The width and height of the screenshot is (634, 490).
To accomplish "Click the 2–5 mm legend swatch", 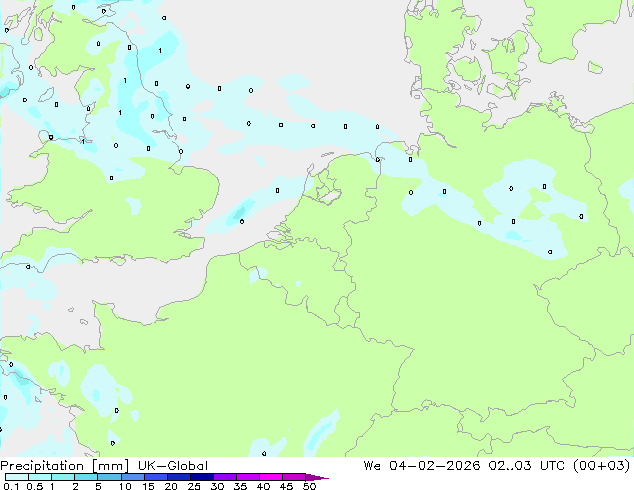I will tap(86, 477).
